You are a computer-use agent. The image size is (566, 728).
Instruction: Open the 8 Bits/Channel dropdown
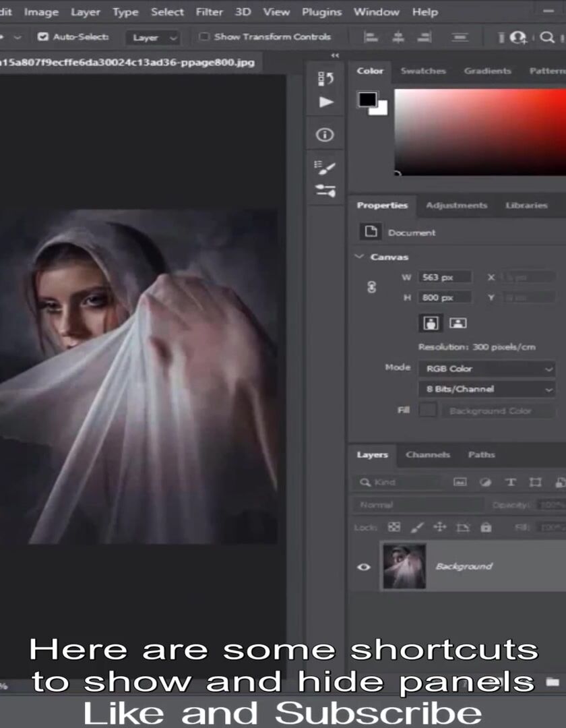pos(486,389)
